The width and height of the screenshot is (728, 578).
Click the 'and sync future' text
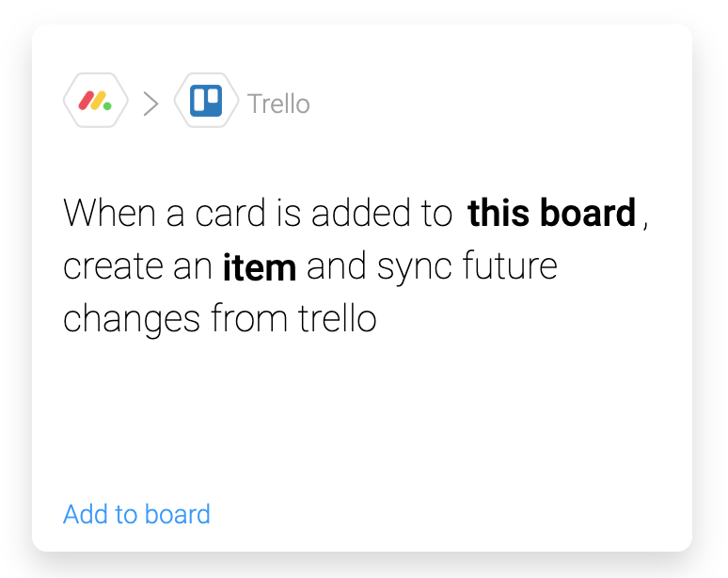pyautogui.click(x=432, y=267)
